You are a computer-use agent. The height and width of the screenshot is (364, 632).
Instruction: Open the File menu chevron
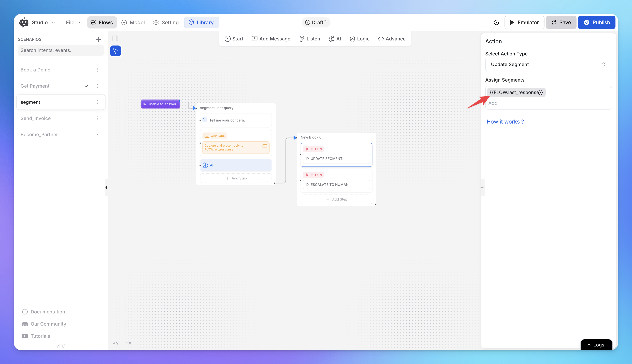point(80,23)
